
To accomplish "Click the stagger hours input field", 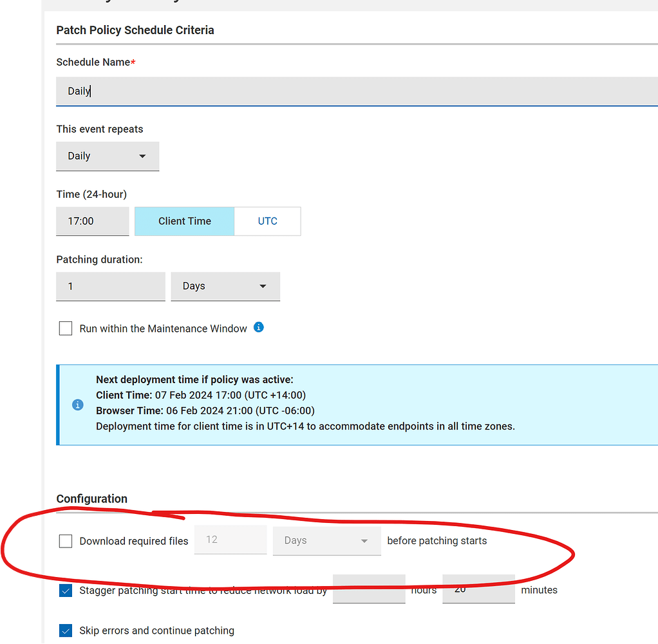I will [369, 589].
